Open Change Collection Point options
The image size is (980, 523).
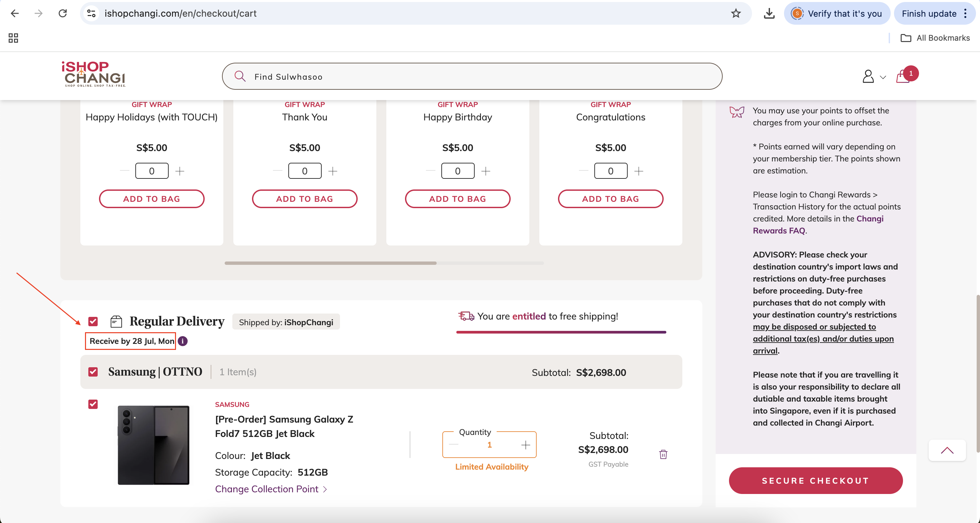271,489
